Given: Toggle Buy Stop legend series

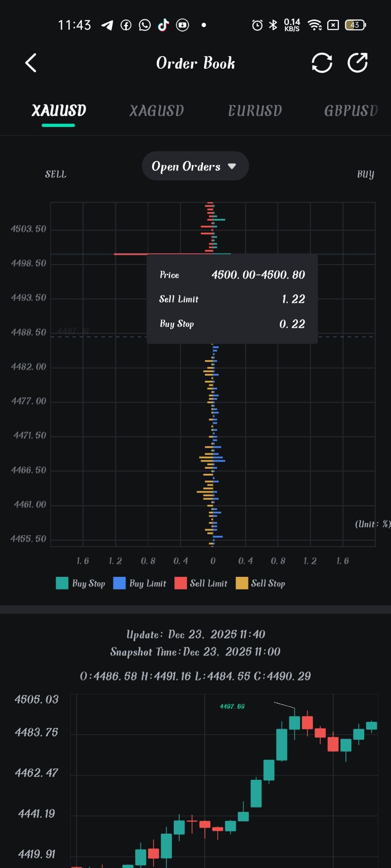Looking at the screenshot, I should tap(81, 583).
